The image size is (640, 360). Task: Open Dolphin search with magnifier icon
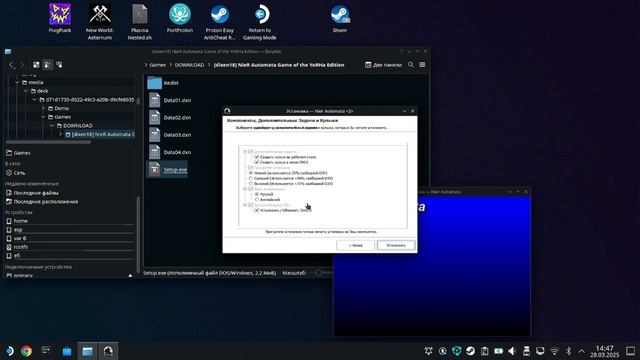pos(411,65)
